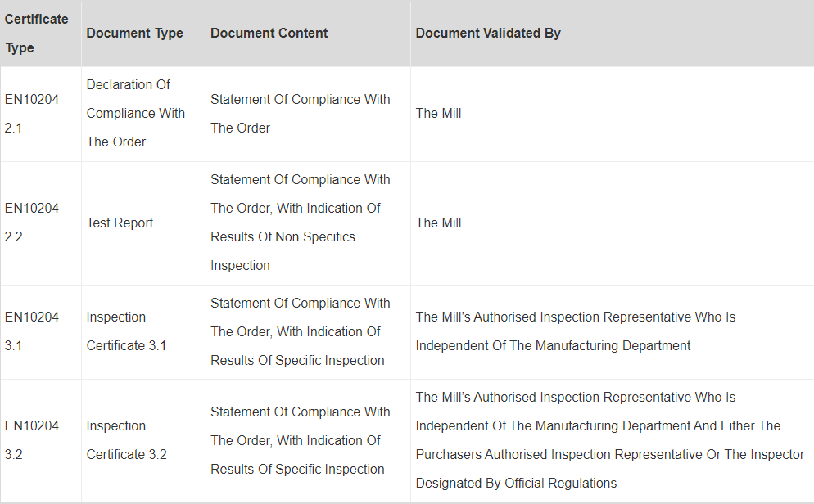The height and width of the screenshot is (504, 814).
Task: Click validator text in the 3.1 row
Action: pos(575,331)
